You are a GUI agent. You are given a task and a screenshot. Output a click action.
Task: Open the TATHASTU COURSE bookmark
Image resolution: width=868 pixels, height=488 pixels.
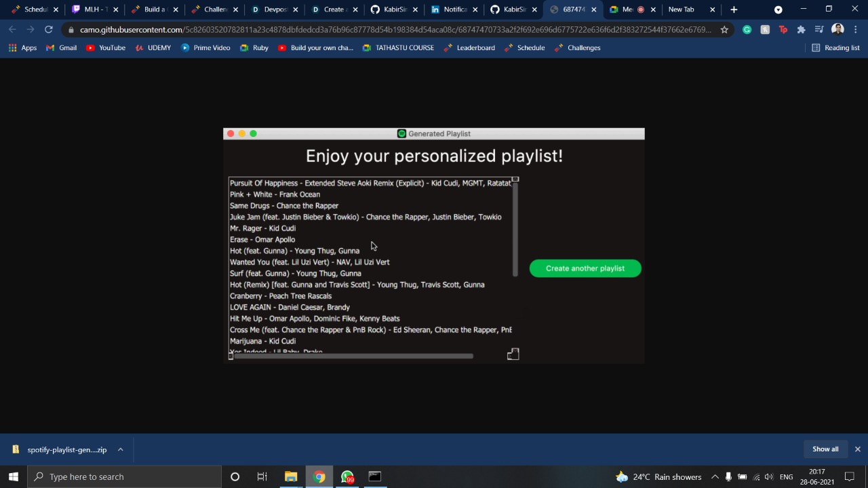(x=398, y=47)
